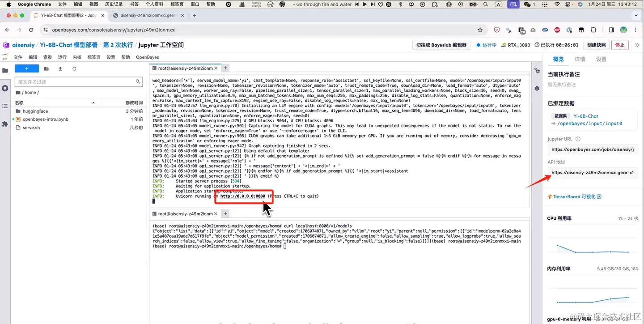Screen dimensions: 644x324
Task: Bookmark this page with the star icon
Action: (x=480, y=30)
